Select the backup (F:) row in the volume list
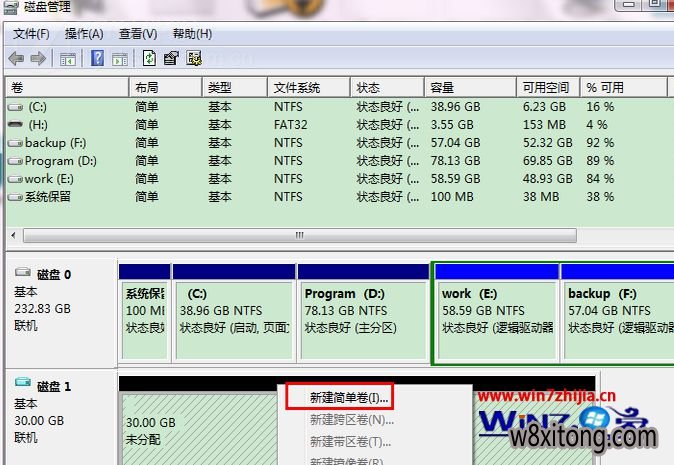Viewport: 674px width, 465px height. click(58, 143)
